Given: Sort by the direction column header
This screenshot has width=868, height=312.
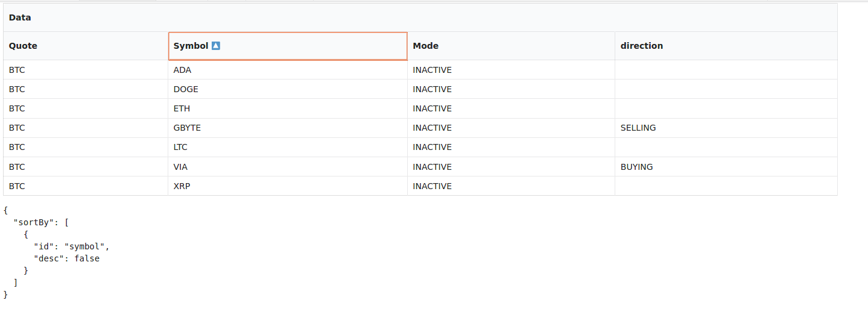Looking at the screenshot, I should [x=726, y=46].
